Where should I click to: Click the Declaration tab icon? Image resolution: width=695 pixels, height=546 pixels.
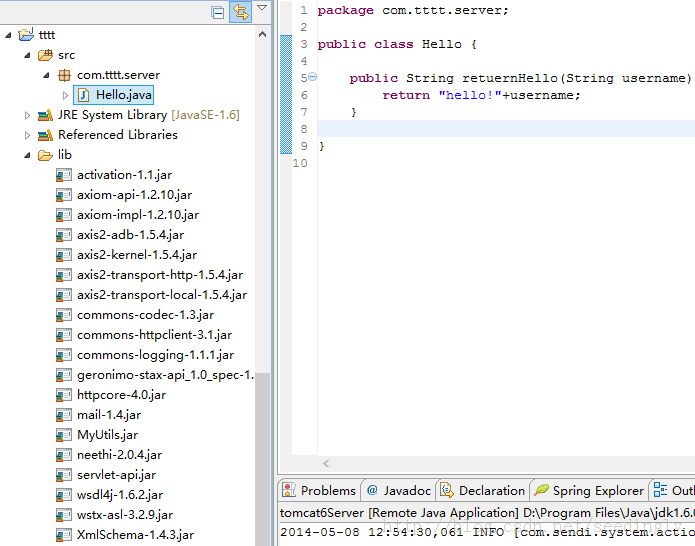coord(447,490)
